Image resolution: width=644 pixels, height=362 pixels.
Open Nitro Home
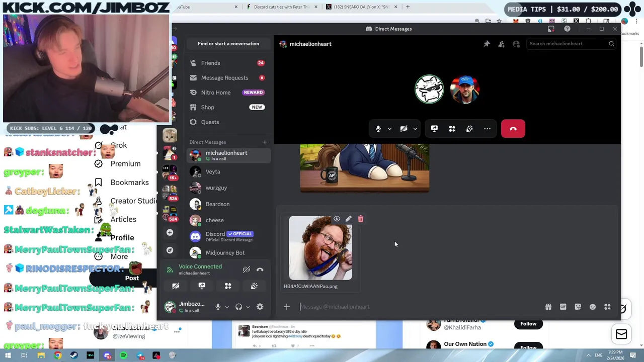[228, 93]
